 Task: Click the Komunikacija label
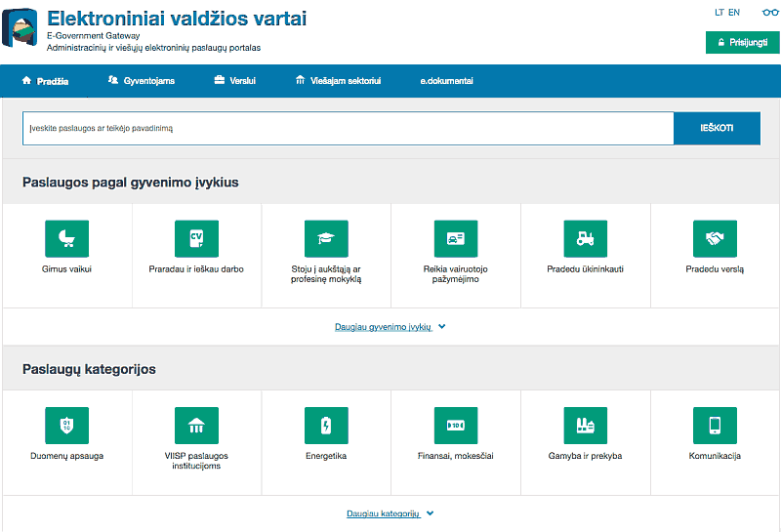[x=715, y=456]
